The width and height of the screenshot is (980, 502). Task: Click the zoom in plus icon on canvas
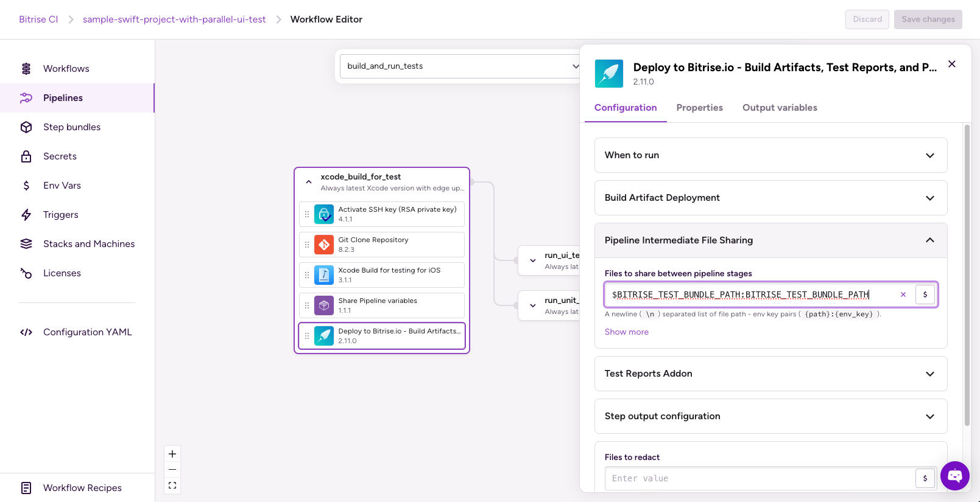pyautogui.click(x=172, y=454)
